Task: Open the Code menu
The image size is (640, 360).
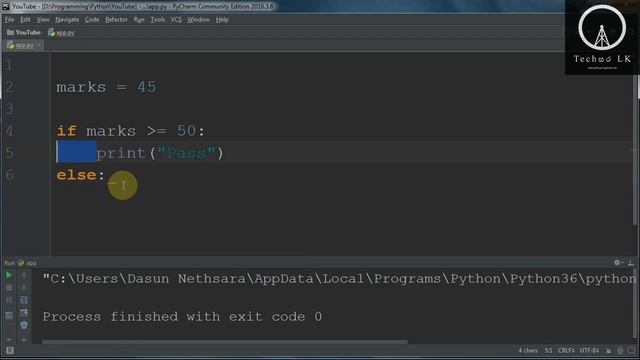Action: tap(92, 20)
